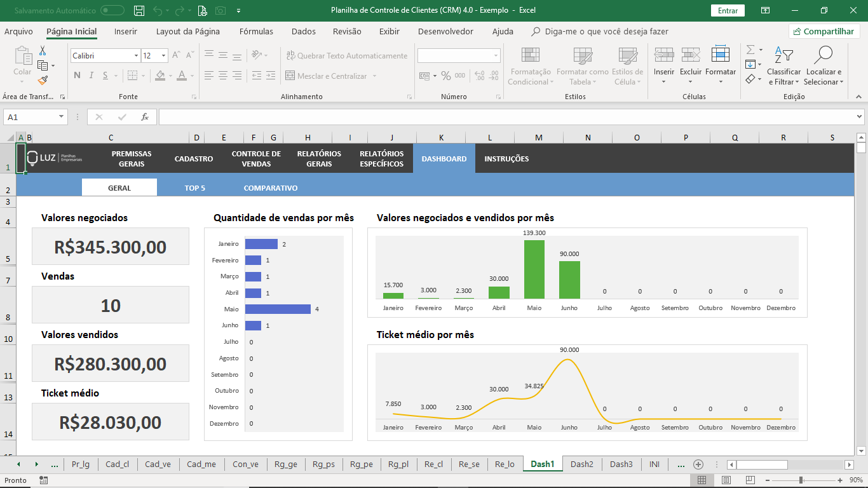Click the horizontal scrollbar thumb
Viewport: 868px width, 488px height.
pyautogui.click(x=761, y=464)
